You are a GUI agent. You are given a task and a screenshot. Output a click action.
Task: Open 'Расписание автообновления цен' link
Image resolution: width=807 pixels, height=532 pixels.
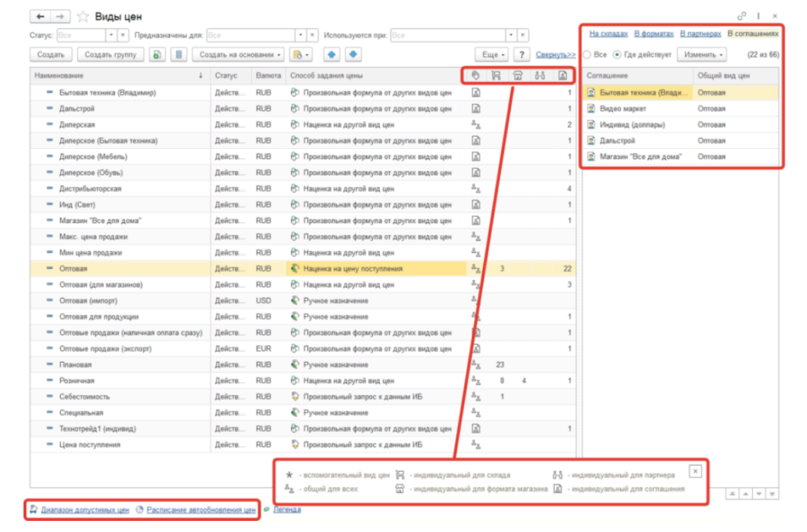200,510
